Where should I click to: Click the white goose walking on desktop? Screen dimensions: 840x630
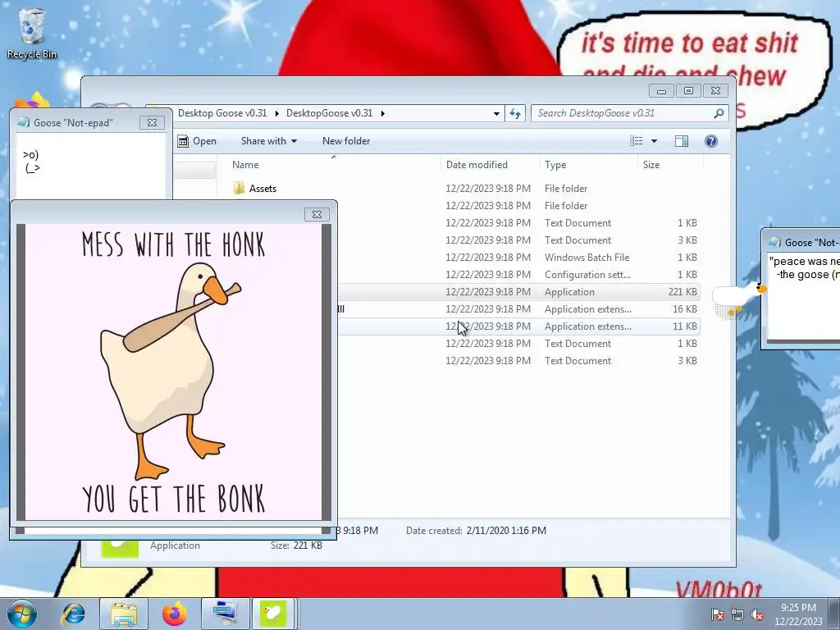(739, 299)
